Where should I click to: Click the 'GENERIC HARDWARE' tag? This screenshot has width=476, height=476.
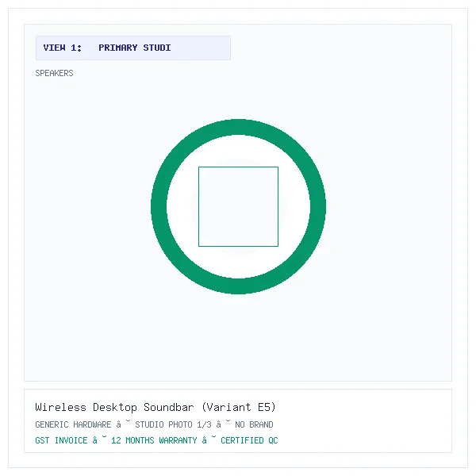(73, 424)
